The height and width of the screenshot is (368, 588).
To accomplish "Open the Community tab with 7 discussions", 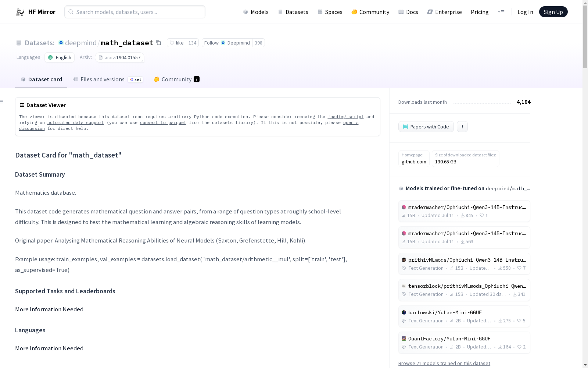I will pos(176,79).
